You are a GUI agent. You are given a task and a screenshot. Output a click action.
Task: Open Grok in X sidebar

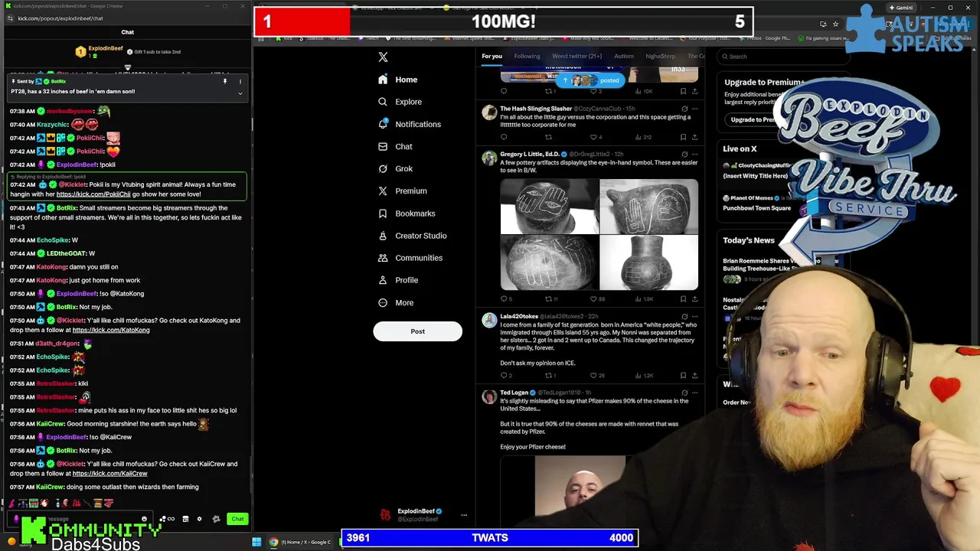point(396,168)
